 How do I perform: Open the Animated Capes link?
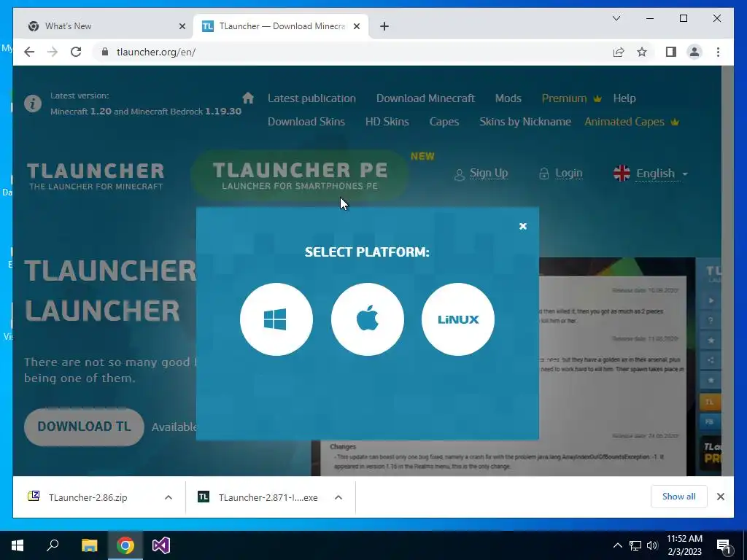point(631,122)
